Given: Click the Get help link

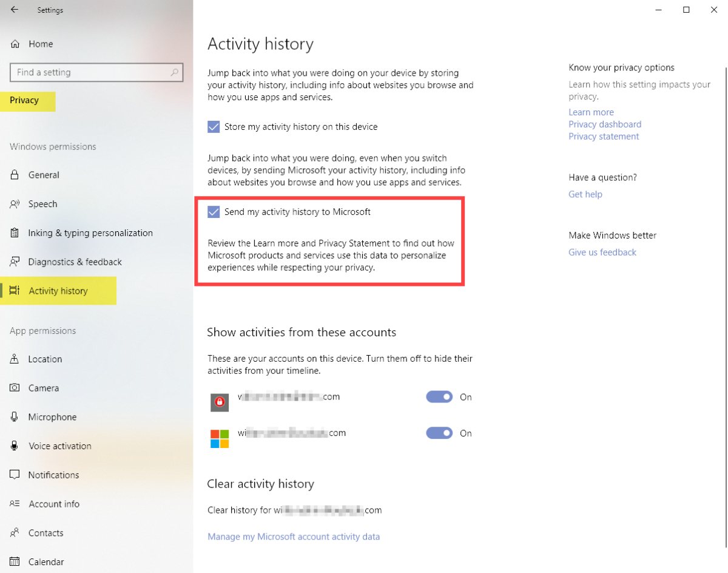Looking at the screenshot, I should pos(585,194).
